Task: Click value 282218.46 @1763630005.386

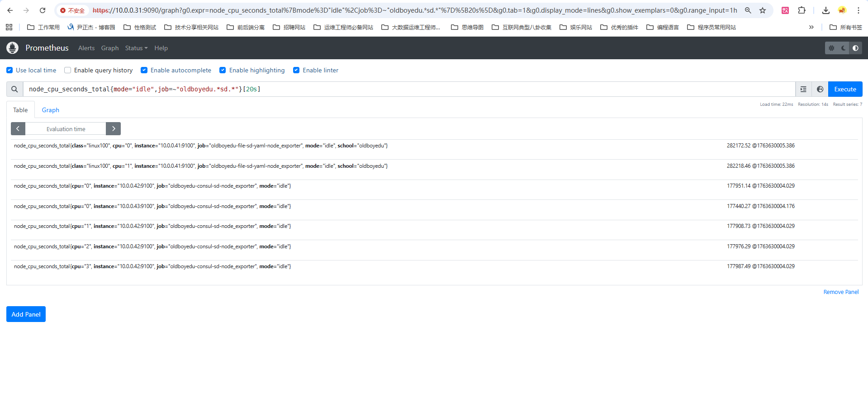Action: [761, 166]
